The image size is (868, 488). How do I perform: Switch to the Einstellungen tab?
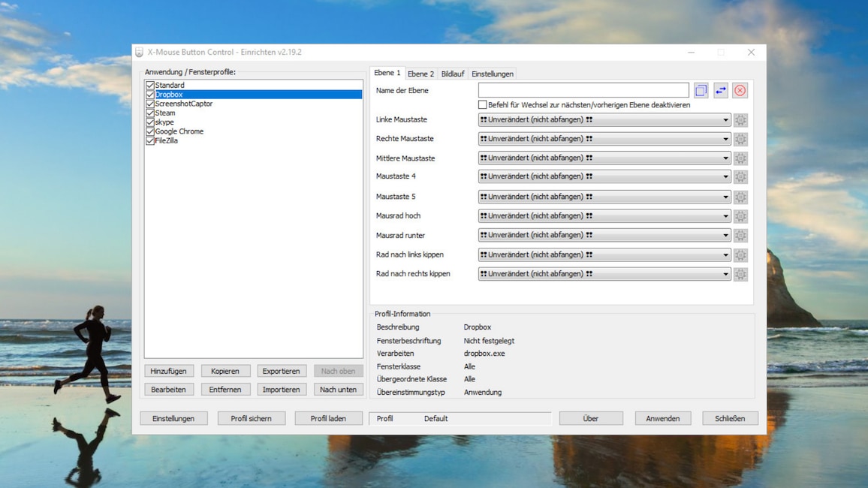coord(493,74)
